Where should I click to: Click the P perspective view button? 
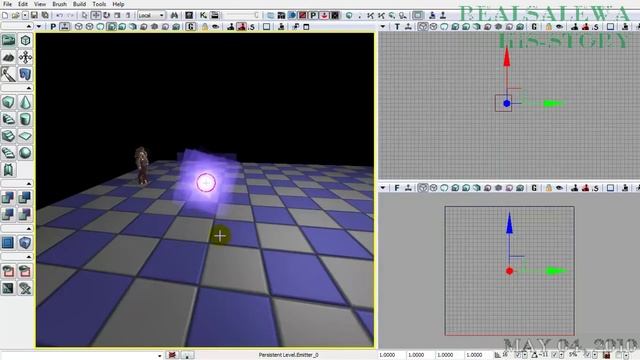click(53, 27)
